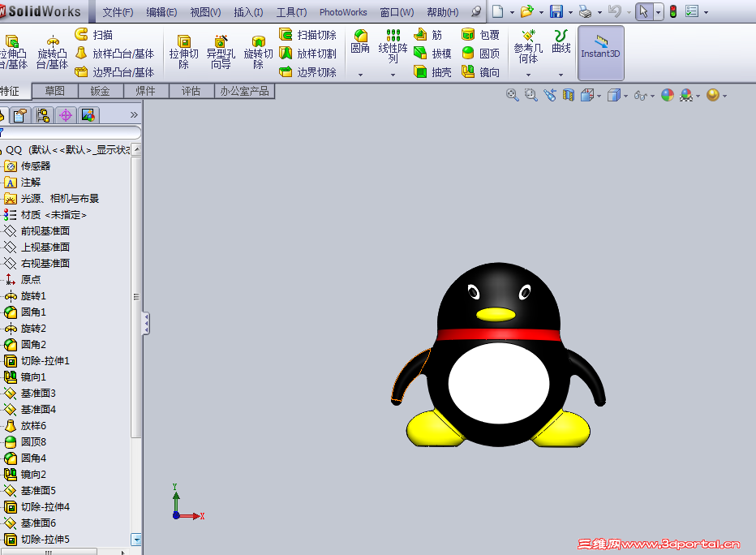Switch to the 焊件 weldments tab
Screen dimensions: 756x555
146,91
